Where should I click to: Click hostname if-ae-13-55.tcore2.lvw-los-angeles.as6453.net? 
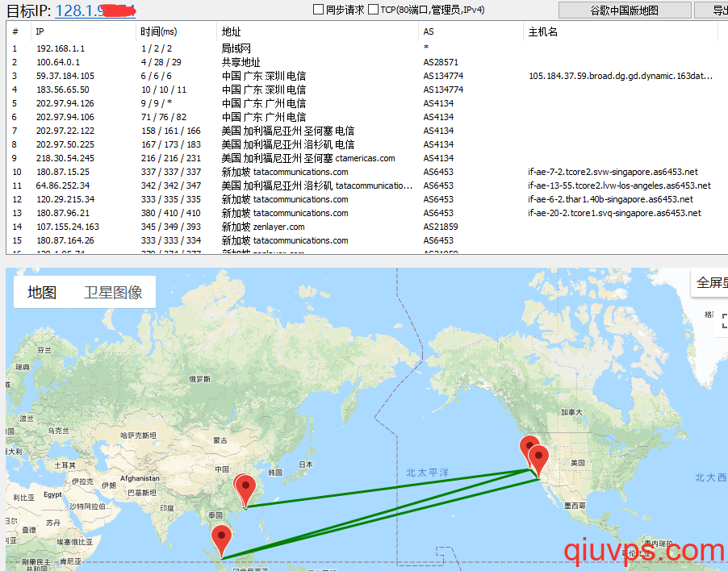click(x=619, y=185)
